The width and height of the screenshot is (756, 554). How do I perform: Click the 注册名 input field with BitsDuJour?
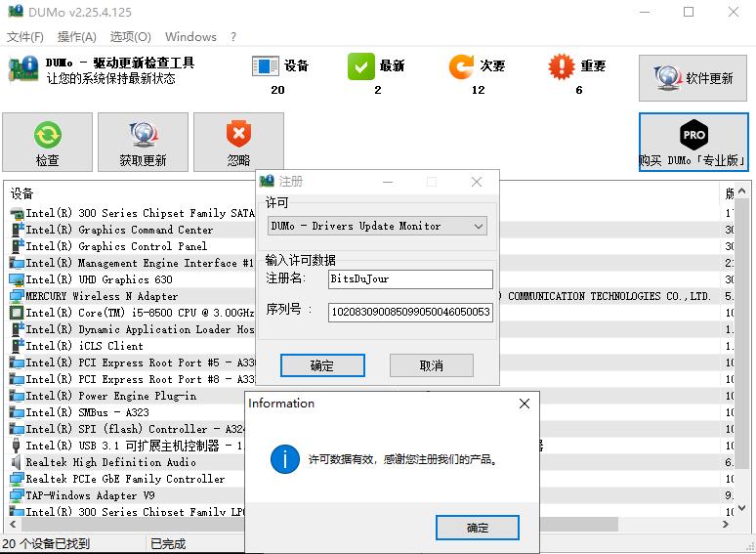409,279
